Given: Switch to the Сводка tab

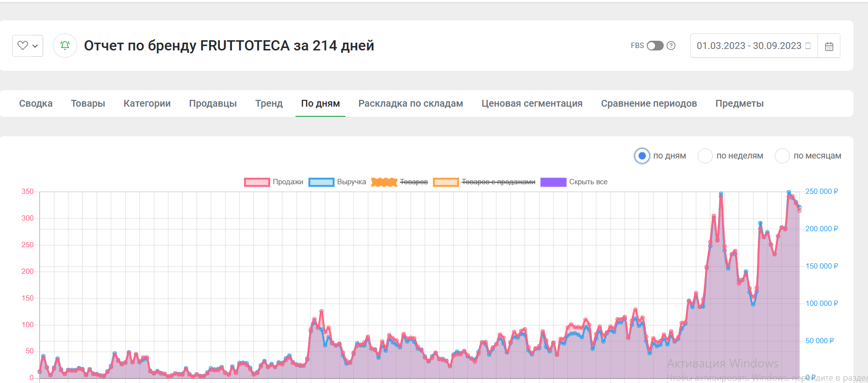Looking at the screenshot, I should click(36, 103).
